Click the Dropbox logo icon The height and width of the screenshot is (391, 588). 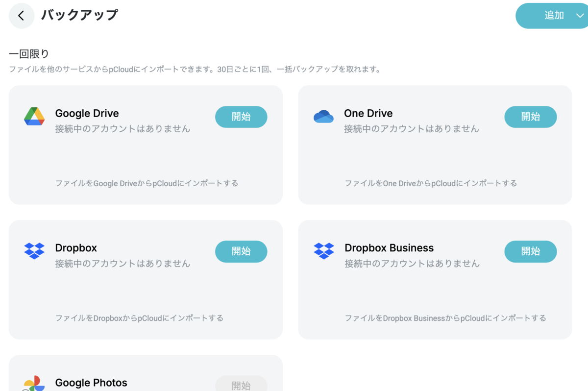click(x=34, y=250)
